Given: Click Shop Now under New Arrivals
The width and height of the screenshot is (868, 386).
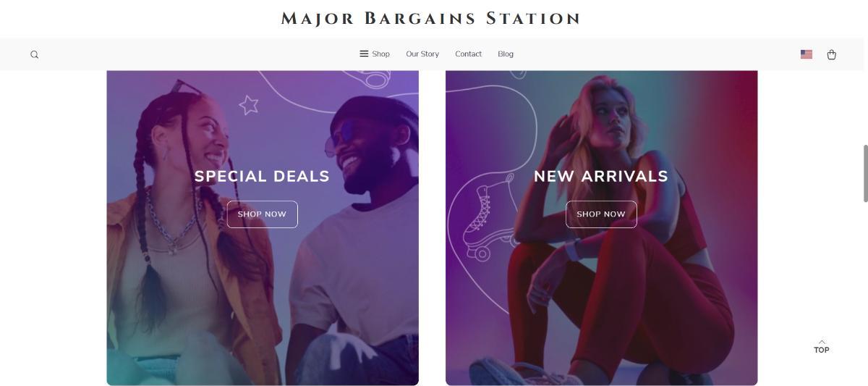Looking at the screenshot, I should pyautogui.click(x=600, y=214).
